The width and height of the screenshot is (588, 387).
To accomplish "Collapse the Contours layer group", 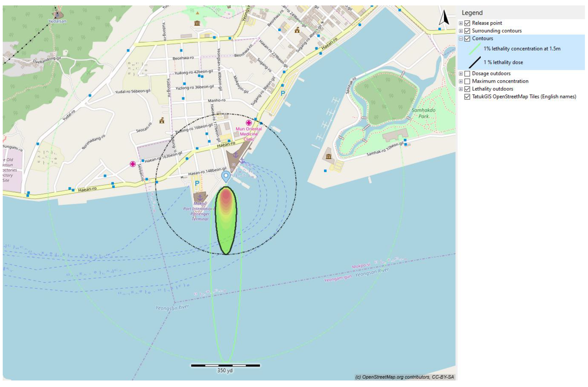I will click(461, 39).
